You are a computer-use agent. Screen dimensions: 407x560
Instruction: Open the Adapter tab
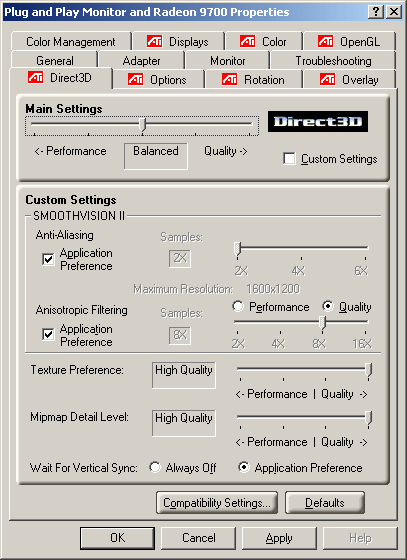tap(141, 60)
